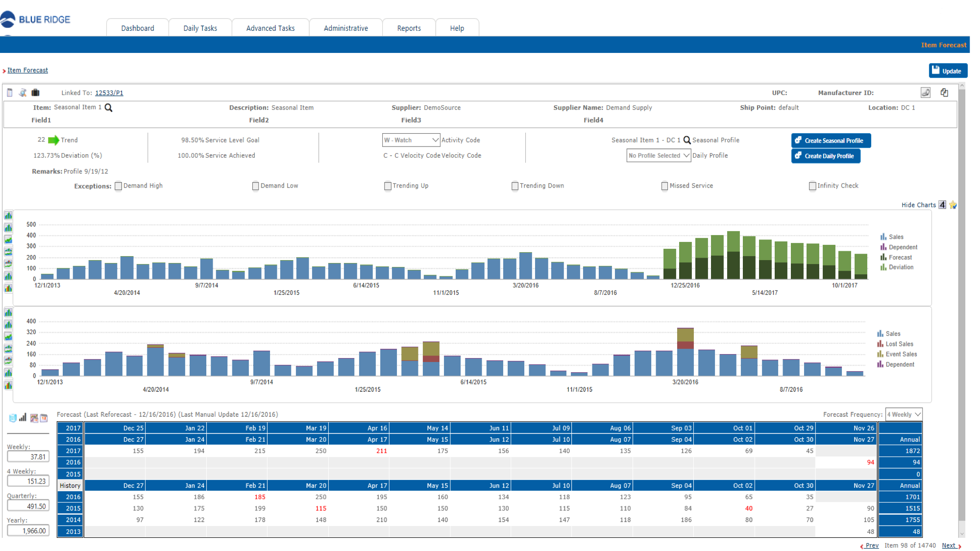Click the briefcase icon beside Linked To
The image size is (980, 551).
tap(35, 93)
